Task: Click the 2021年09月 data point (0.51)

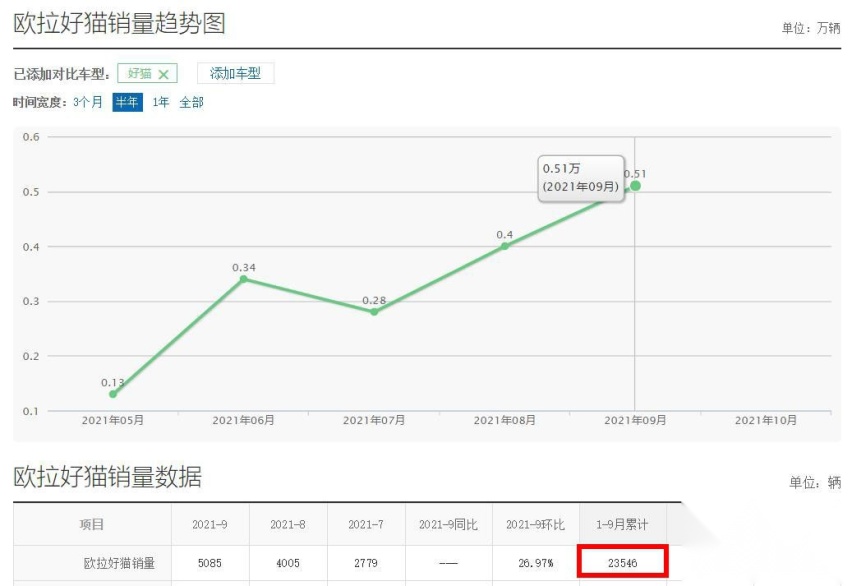Action: point(635,186)
